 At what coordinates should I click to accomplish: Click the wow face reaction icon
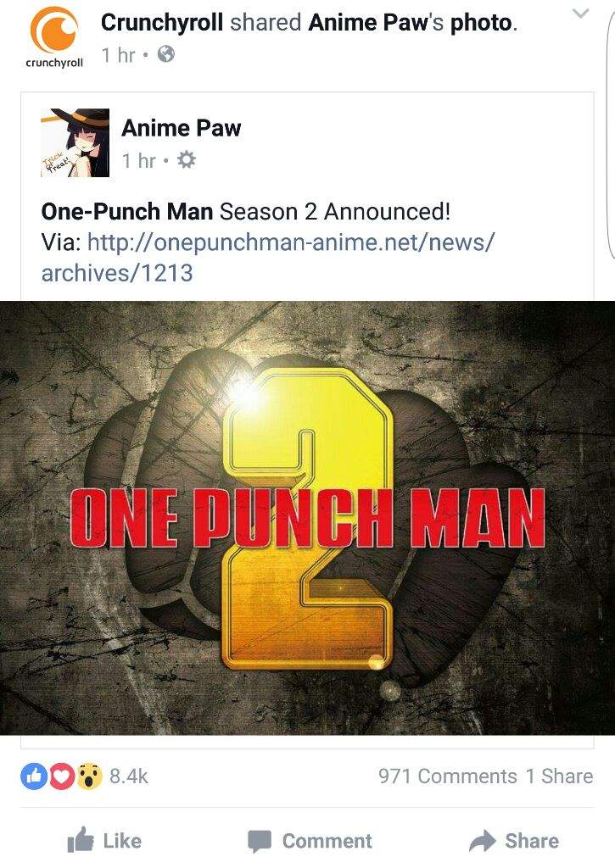coord(89,776)
